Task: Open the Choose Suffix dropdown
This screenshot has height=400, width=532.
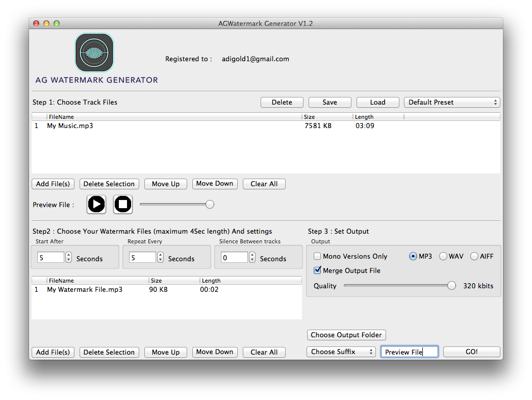Action: 341,352
